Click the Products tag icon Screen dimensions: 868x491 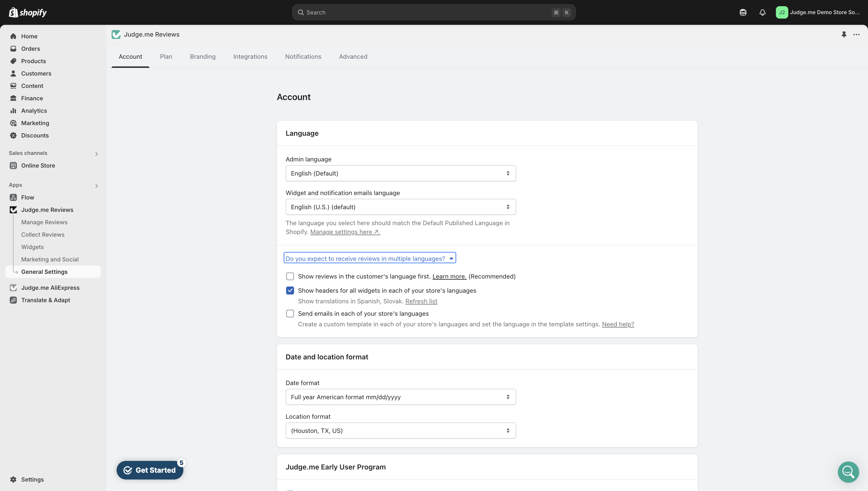click(x=13, y=61)
